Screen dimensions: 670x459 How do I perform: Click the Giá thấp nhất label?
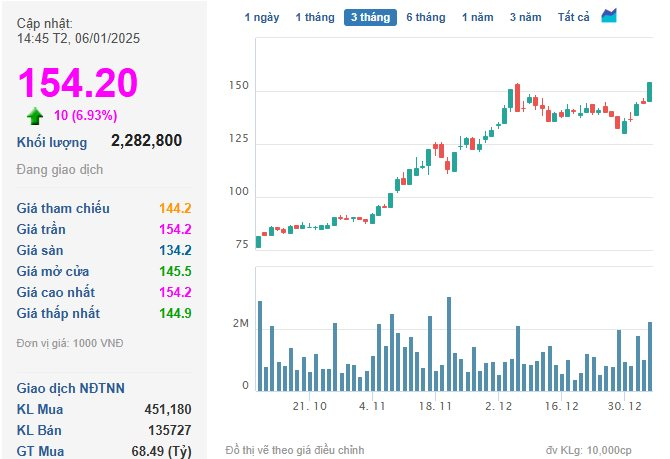point(58,313)
